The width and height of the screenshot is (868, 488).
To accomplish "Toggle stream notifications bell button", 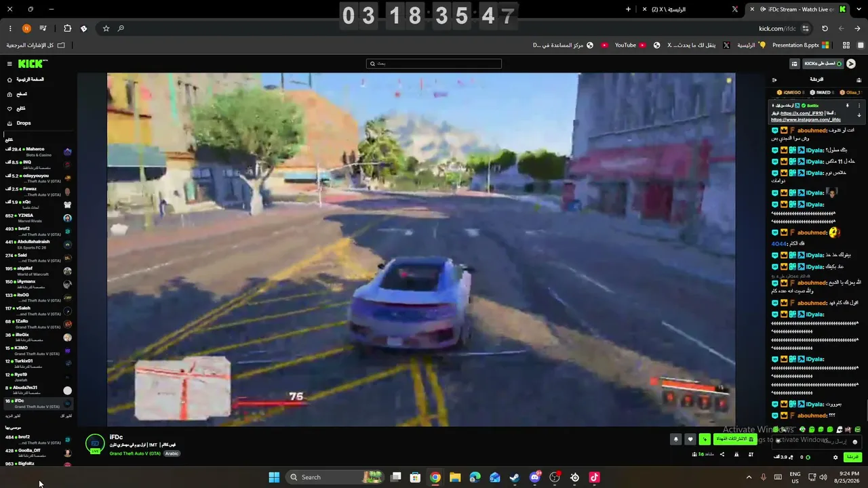I will (x=675, y=439).
